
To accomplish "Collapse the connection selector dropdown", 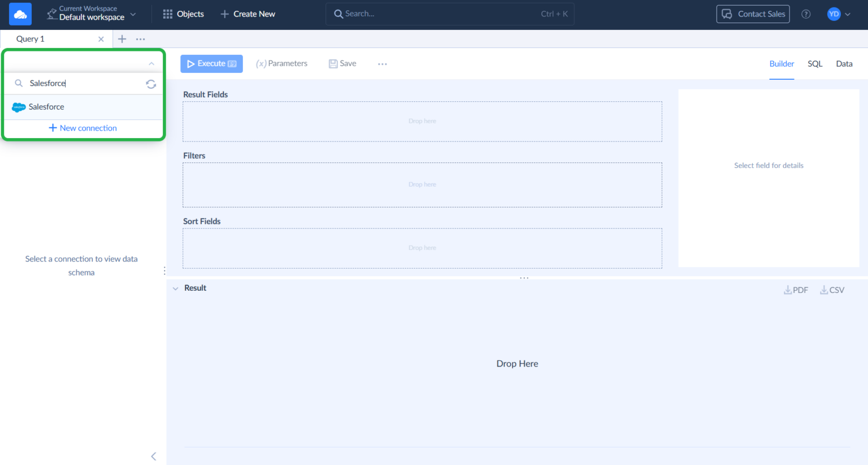I will 151,63.
